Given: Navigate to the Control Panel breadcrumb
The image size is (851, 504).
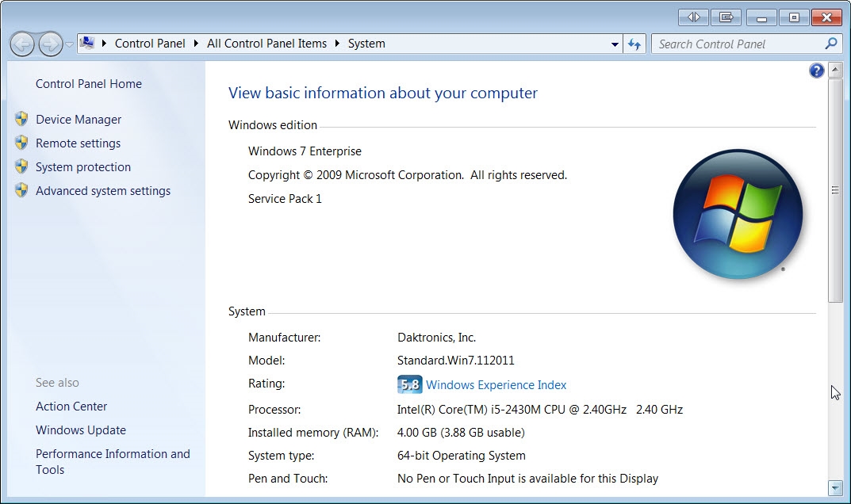Looking at the screenshot, I should pyautogui.click(x=150, y=44).
